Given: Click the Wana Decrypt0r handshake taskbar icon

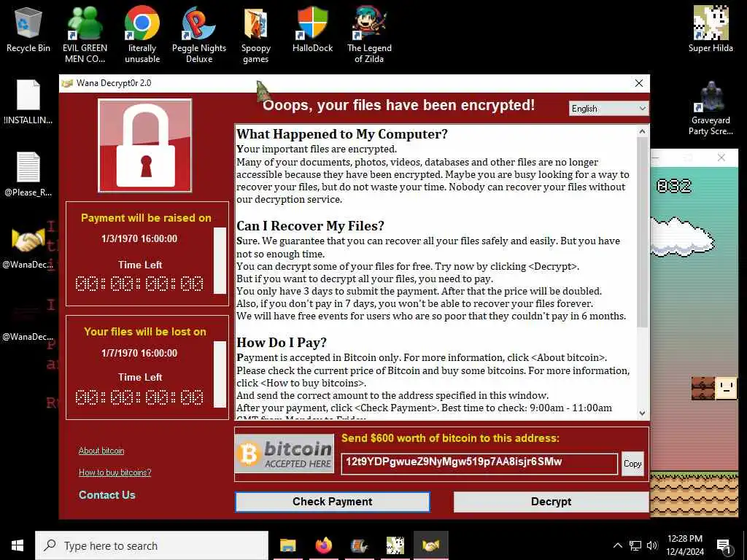Looking at the screenshot, I should [x=430, y=545].
